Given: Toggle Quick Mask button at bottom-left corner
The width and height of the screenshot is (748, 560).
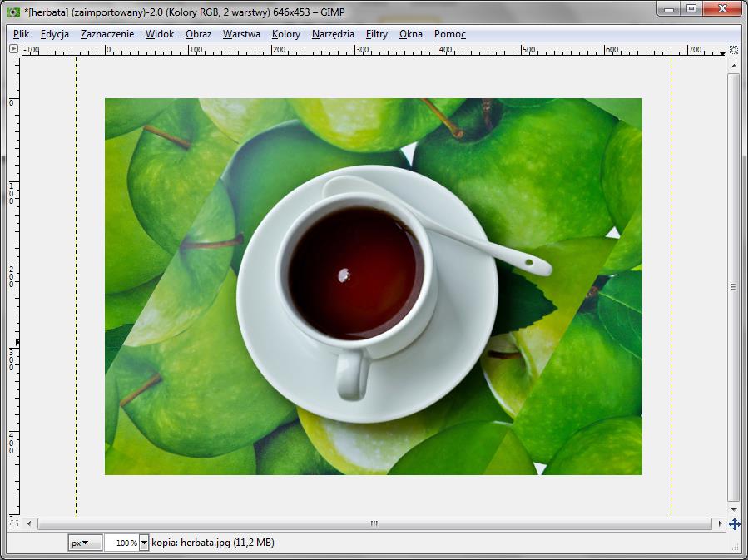Looking at the screenshot, I should point(14,523).
